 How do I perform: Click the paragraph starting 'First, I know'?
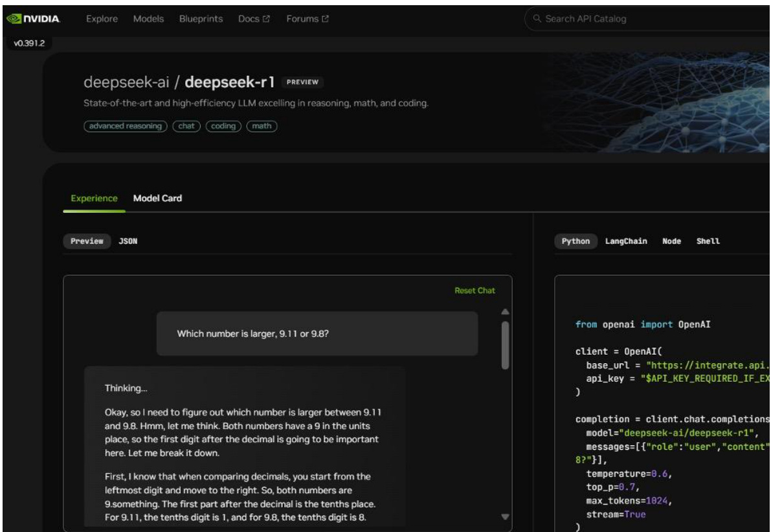240,497
